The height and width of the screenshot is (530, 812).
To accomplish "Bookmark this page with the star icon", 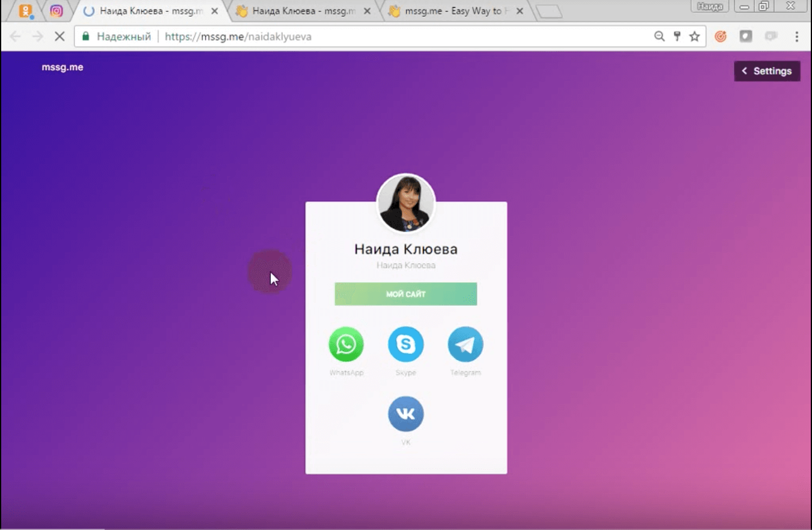I will pyautogui.click(x=694, y=37).
